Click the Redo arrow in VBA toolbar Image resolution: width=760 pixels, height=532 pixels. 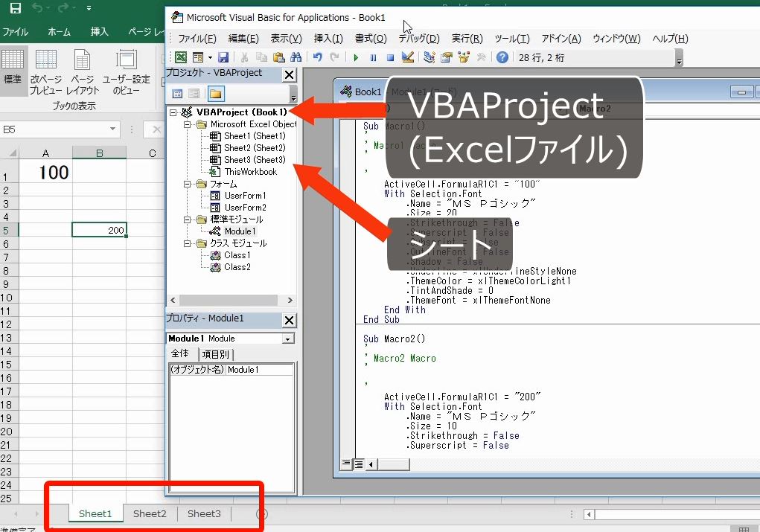click(x=334, y=57)
